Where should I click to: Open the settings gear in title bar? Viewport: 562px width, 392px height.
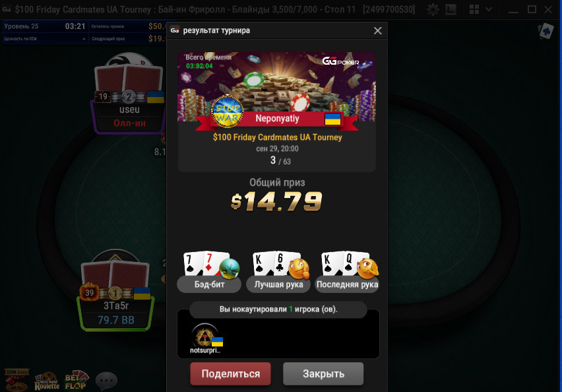(433, 9)
